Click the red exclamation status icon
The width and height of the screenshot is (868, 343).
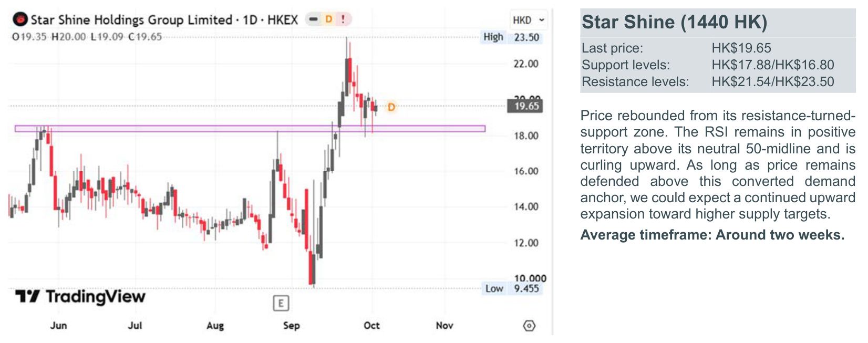coord(343,19)
